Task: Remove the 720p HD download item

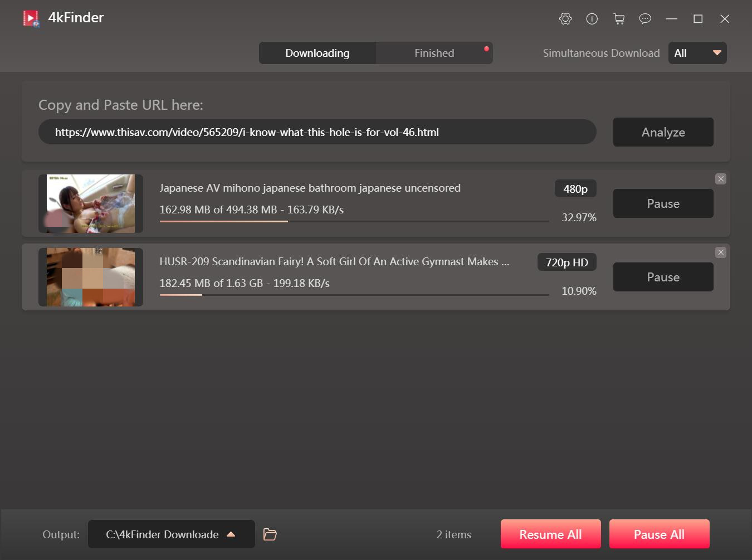Action: point(721,252)
